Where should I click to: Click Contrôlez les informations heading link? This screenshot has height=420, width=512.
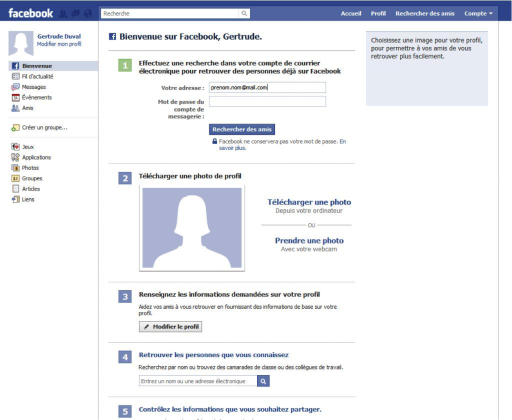pyautogui.click(x=230, y=409)
